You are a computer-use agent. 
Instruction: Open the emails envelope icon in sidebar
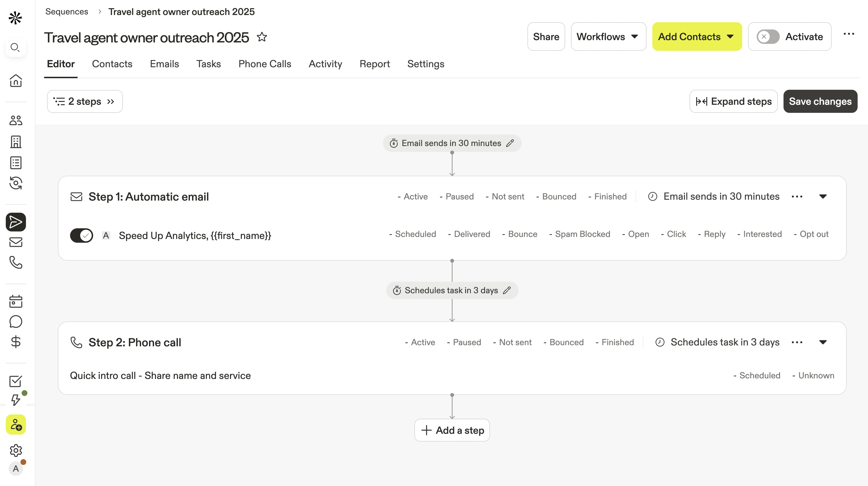coord(16,242)
